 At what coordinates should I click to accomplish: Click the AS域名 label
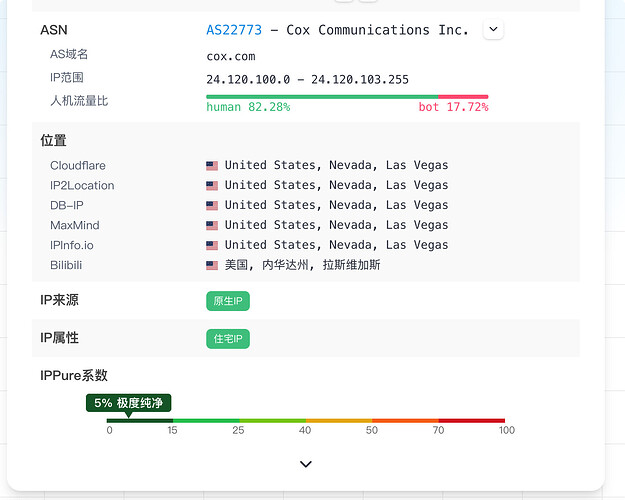coord(69,54)
